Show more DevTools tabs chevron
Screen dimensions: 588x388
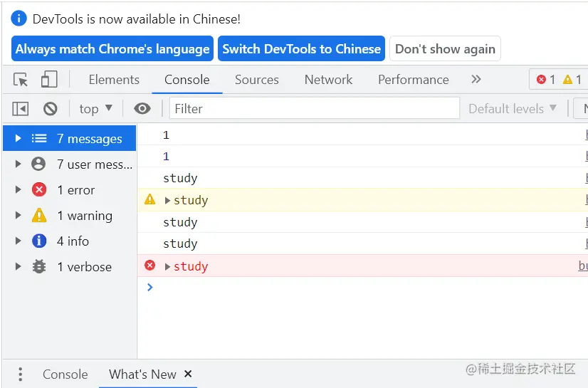[x=476, y=79]
